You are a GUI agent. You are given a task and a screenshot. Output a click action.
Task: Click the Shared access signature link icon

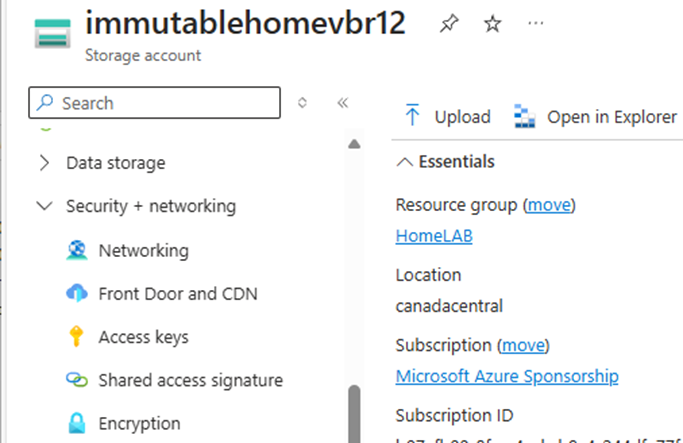(77, 380)
